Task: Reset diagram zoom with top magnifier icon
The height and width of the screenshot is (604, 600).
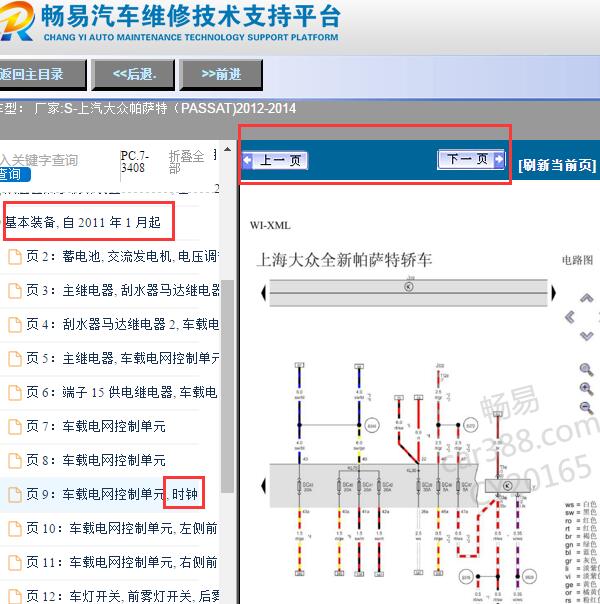Action: (586, 369)
